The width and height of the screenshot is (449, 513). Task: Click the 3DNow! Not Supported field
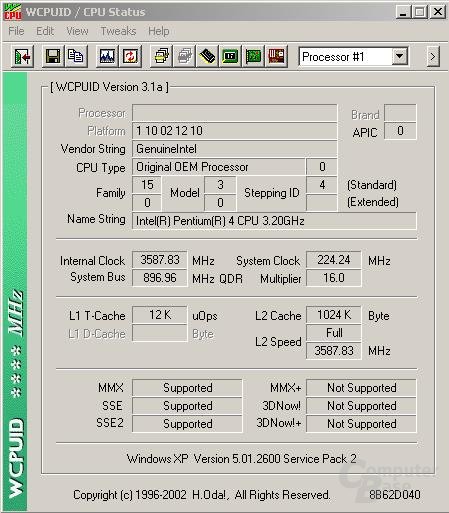pos(361,406)
